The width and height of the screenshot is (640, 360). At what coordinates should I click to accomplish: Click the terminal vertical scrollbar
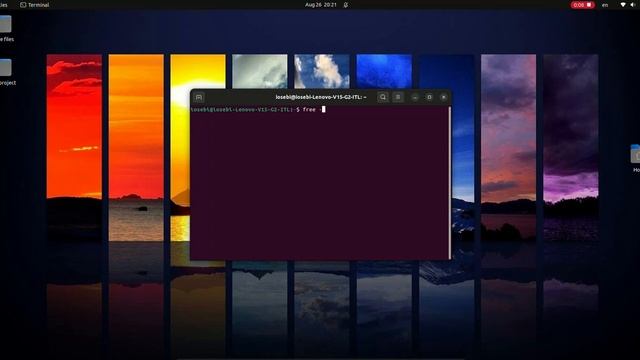click(449, 182)
